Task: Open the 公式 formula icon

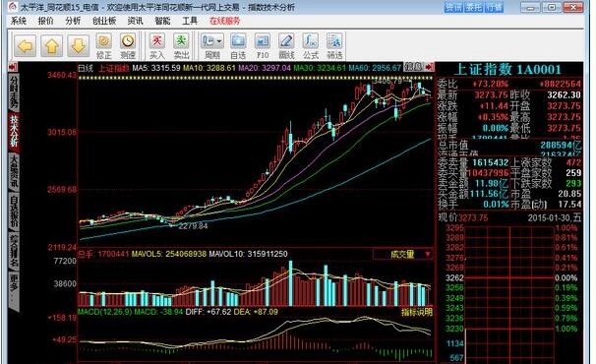Action: click(x=311, y=46)
